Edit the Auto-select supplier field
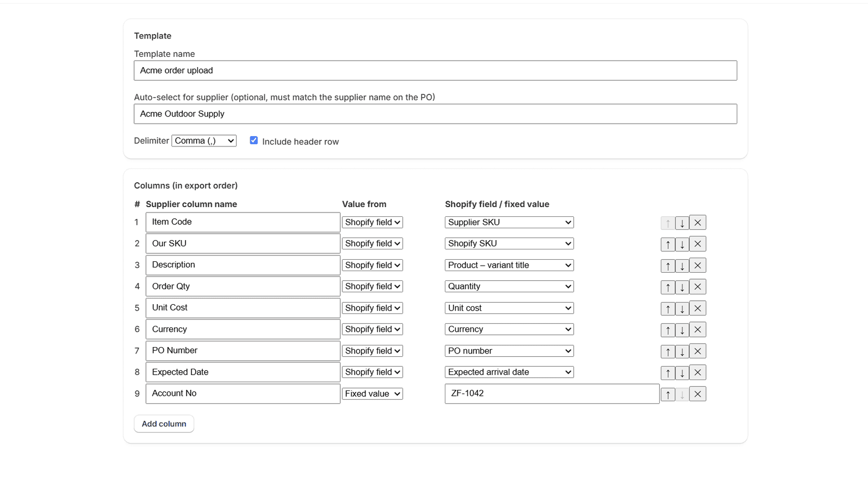The width and height of the screenshot is (868, 488). click(435, 114)
